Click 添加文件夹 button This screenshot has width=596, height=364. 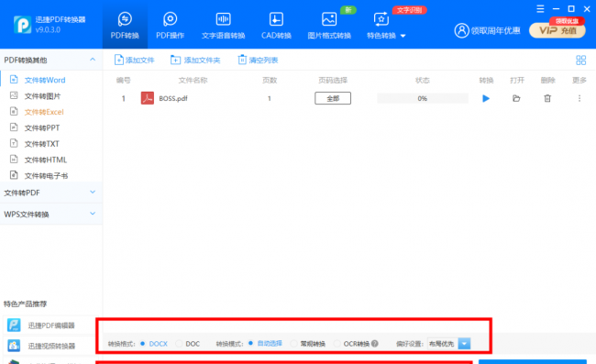tap(195, 60)
